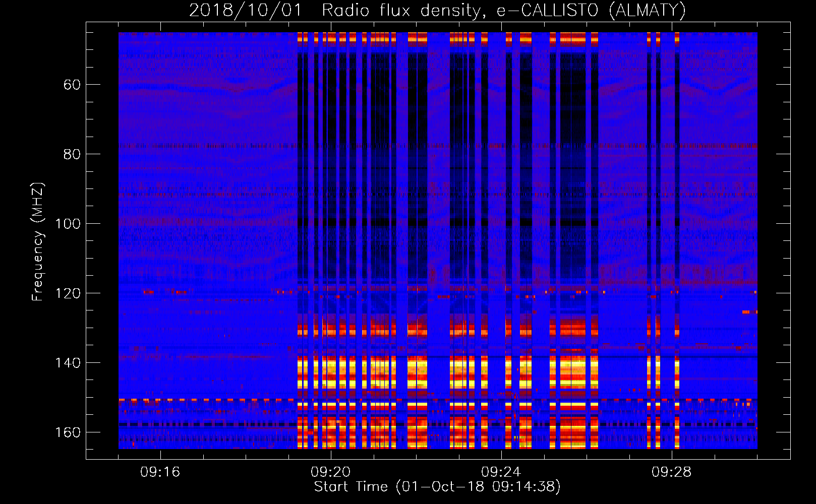Click the 'Start Time (01-Oct-18 09:14:38)' axis title

point(437,487)
